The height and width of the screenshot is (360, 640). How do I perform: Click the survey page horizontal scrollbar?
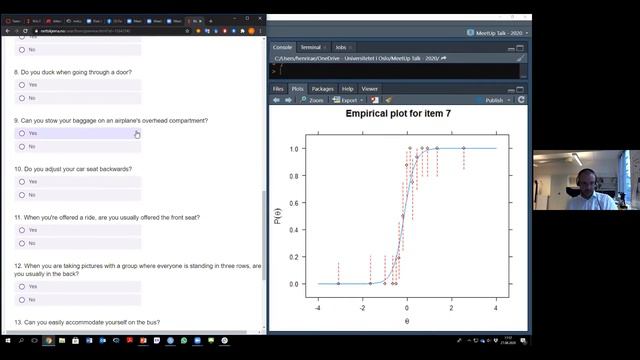[x=127, y=332]
